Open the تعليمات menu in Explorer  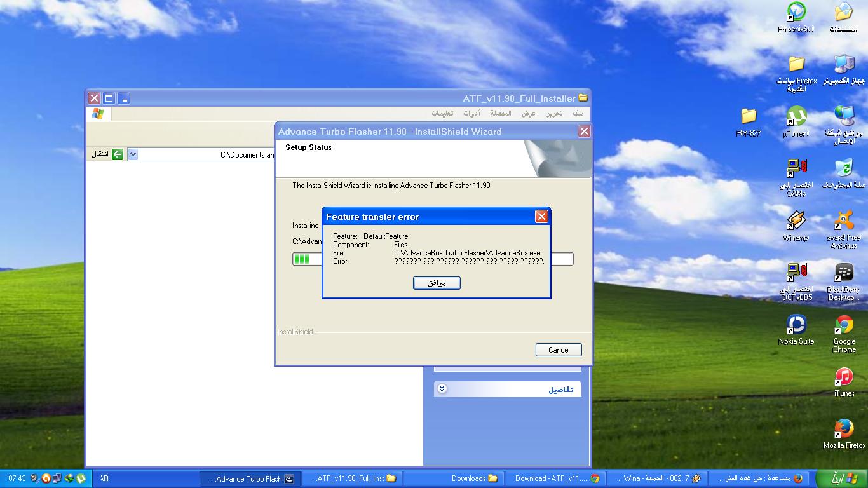pos(442,113)
